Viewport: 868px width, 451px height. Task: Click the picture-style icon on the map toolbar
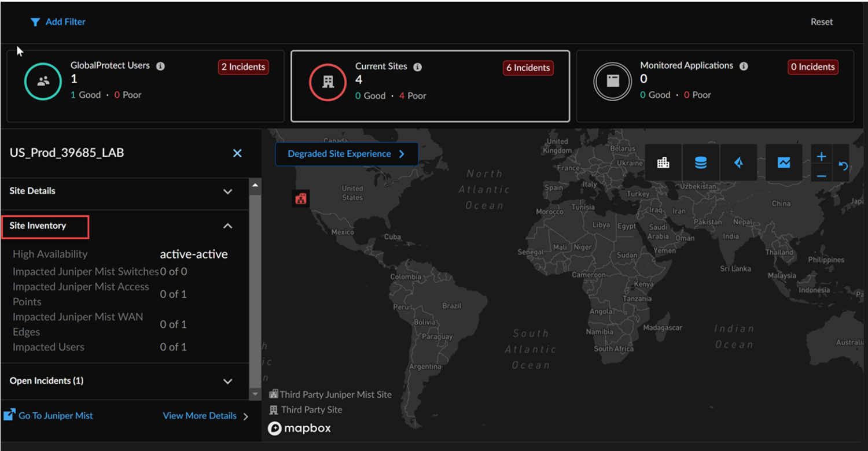[784, 163]
